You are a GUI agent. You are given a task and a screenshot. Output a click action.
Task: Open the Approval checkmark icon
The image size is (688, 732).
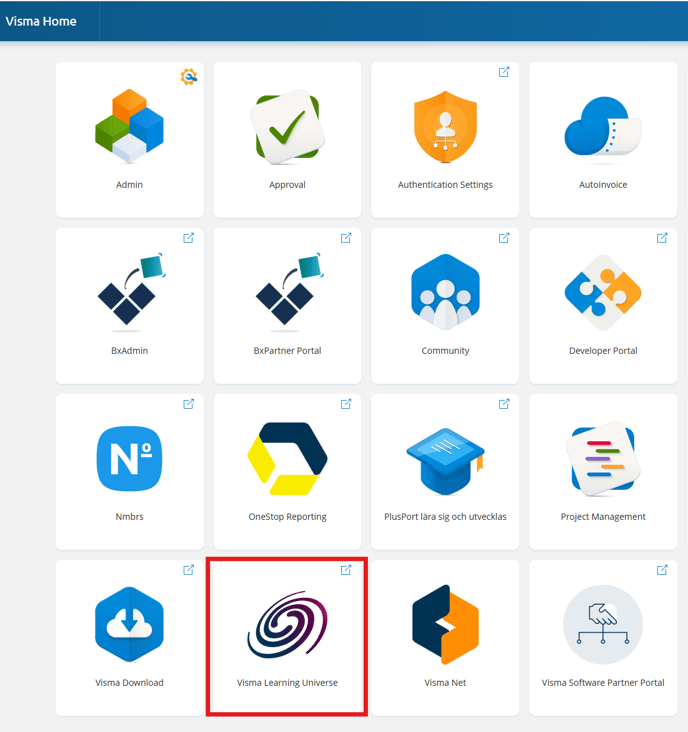click(x=287, y=127)
